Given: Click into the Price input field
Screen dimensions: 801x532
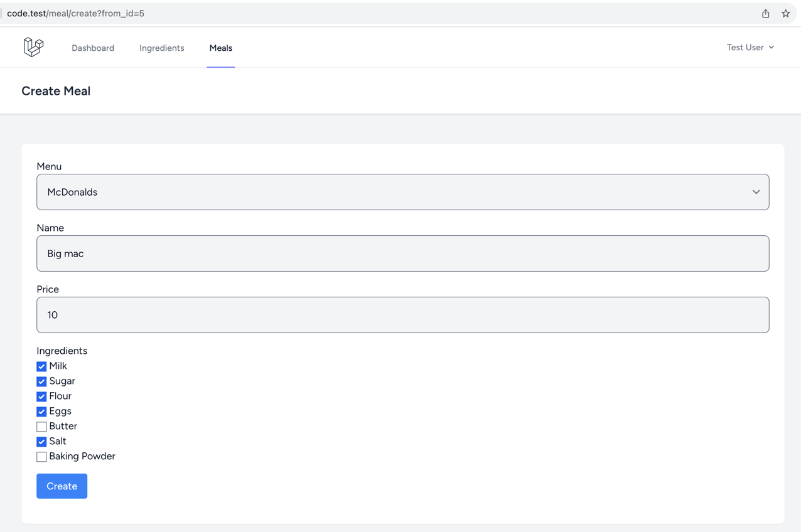Looking at the screenshot, I should tap(403, 315).
